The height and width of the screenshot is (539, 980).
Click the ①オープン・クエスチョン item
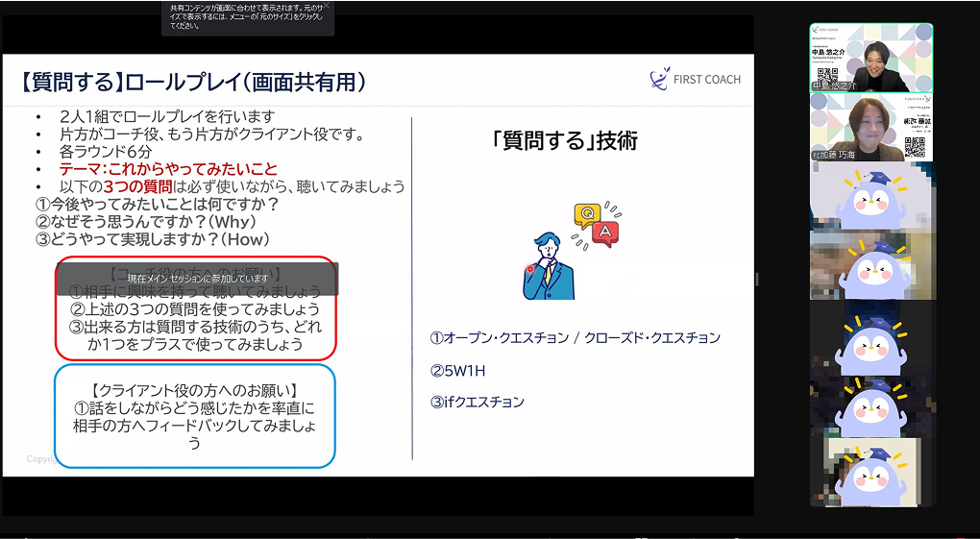click(575, 338)
